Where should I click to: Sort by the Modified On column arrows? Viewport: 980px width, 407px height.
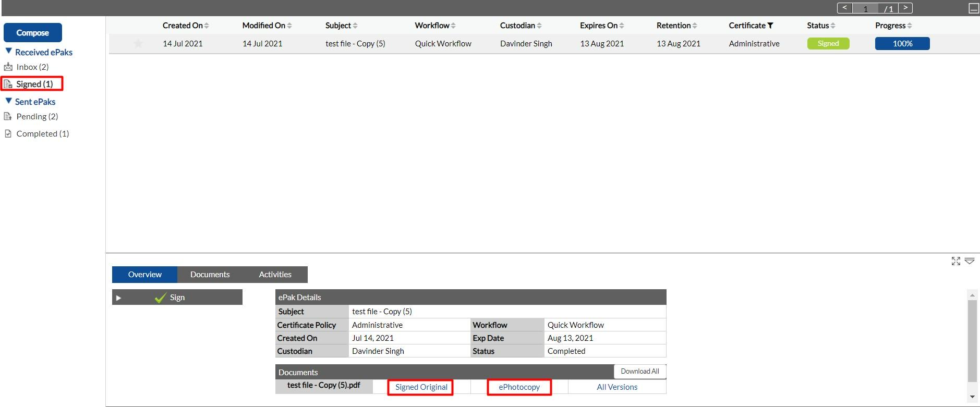click(x=289, y=26)
